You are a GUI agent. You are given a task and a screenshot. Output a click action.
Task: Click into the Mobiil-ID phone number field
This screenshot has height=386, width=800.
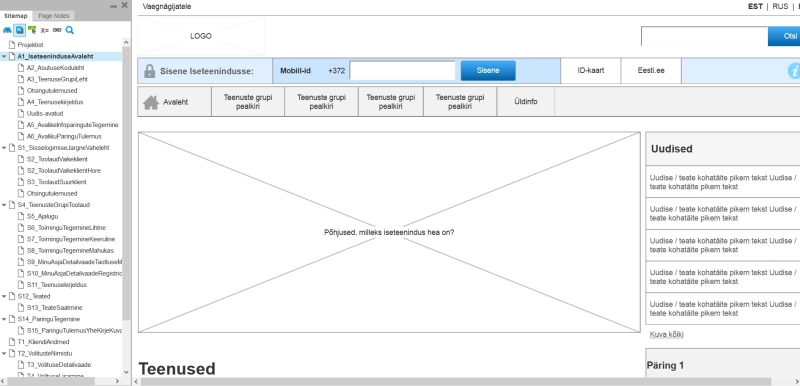tap(402, 71)
